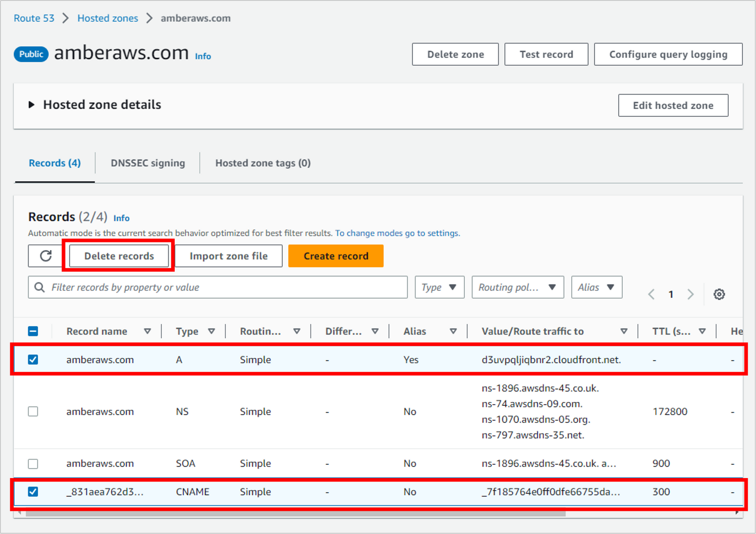Image resolution: width=756 pixels, height=534 pixels.
Task: Open the Routing policy filter dropdown
Action: point(518,287)
